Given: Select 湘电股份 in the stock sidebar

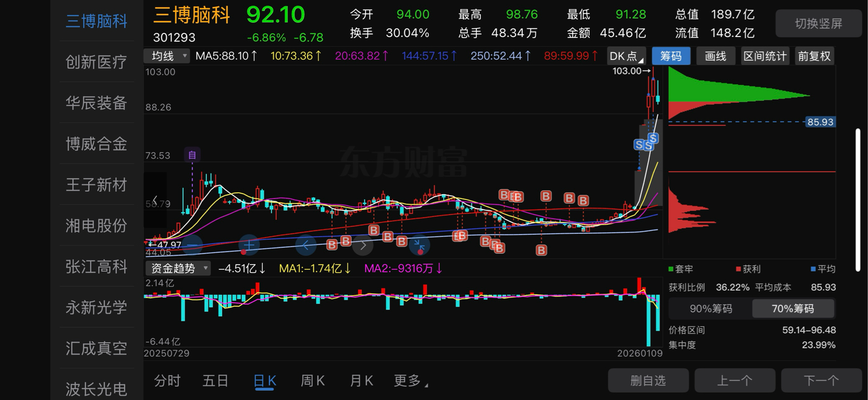Looking at the screenshot, I should pos(96,226).
